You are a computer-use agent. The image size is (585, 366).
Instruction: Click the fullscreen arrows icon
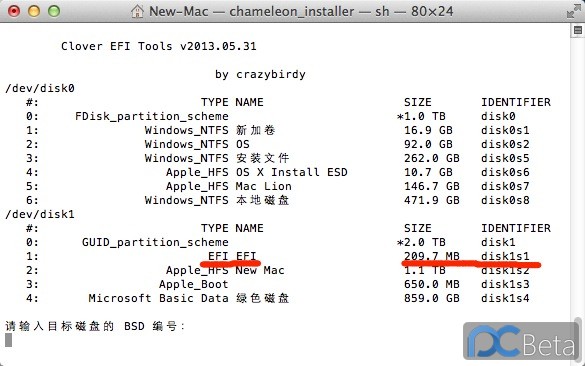coord(573,11)
